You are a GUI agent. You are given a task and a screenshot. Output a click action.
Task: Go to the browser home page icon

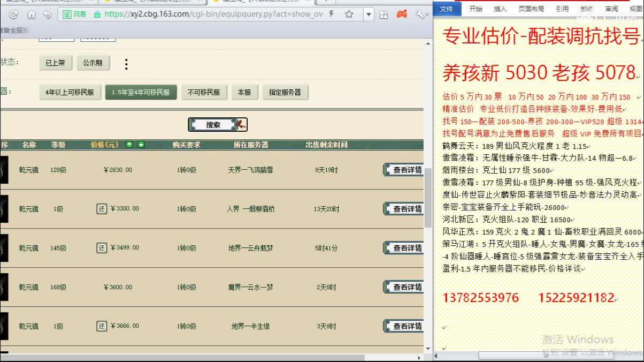[x=32, y=14]
